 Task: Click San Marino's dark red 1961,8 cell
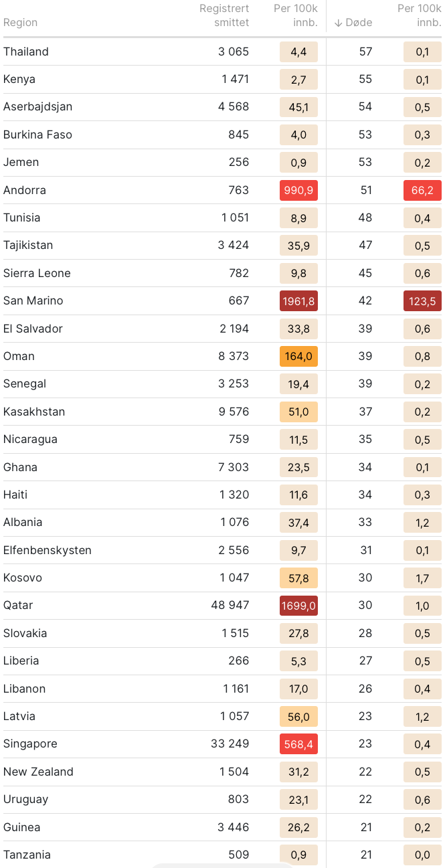tap(298, 301)
